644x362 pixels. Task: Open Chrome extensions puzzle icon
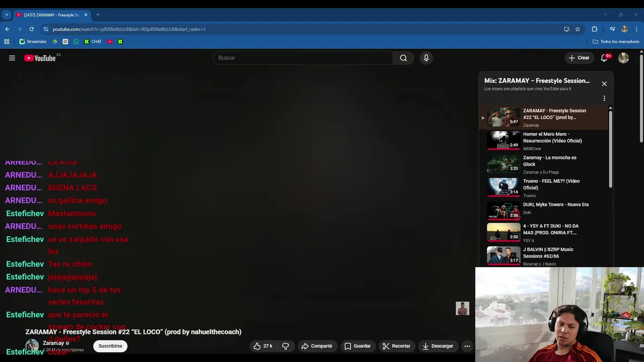(x=594, y=29)
